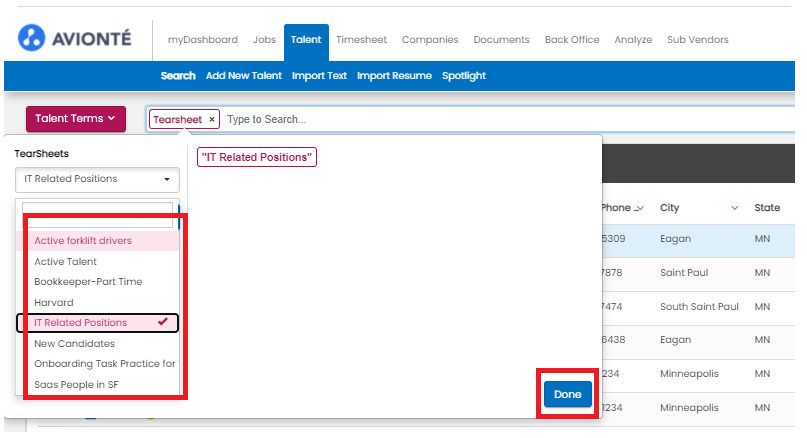This screenshot has height=438, width=807.
Task: Open the Phone column sort chevron
Action: (639, 208)
